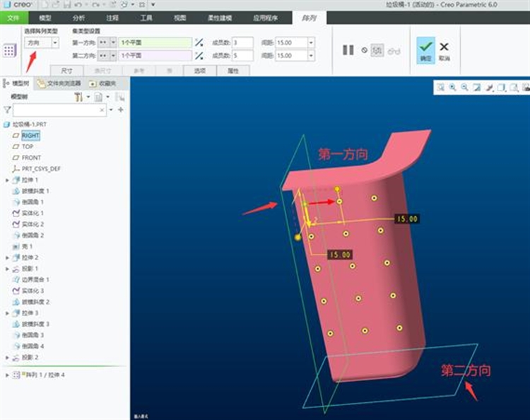
Task: Toggle the attached preview mode icon
Action: point(377,50)
